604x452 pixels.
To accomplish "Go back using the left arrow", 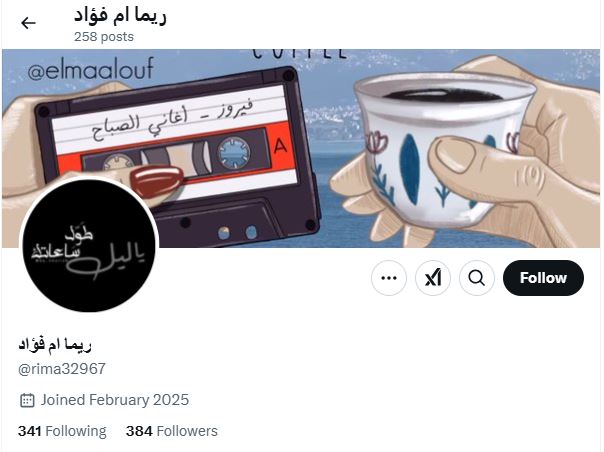I will click(x=28, y=23).
